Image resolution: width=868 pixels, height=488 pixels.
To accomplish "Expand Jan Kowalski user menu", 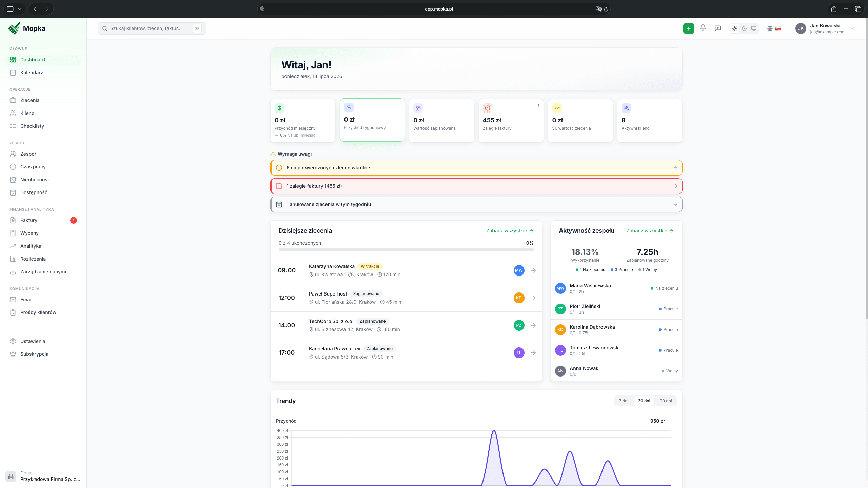I will (825, 28).
